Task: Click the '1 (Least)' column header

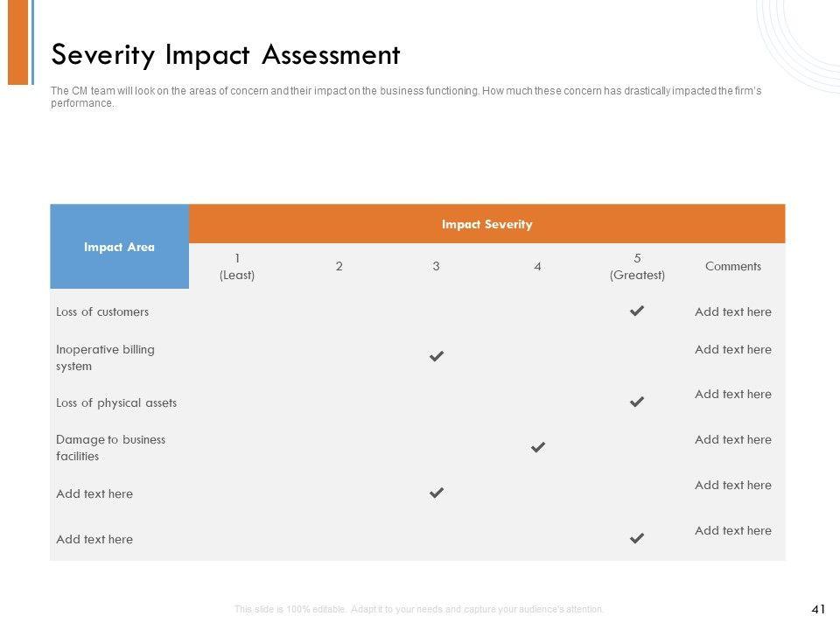Action: pos(237,266)
